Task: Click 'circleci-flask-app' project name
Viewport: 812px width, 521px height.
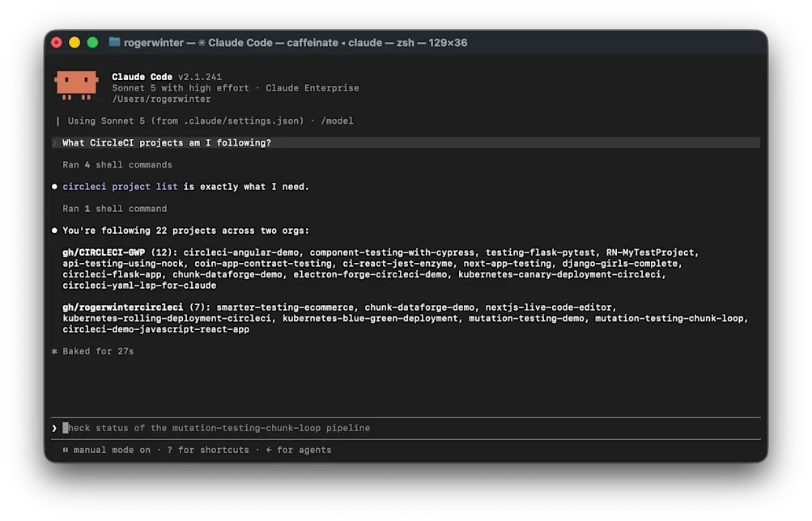Action: coord(112,274)
